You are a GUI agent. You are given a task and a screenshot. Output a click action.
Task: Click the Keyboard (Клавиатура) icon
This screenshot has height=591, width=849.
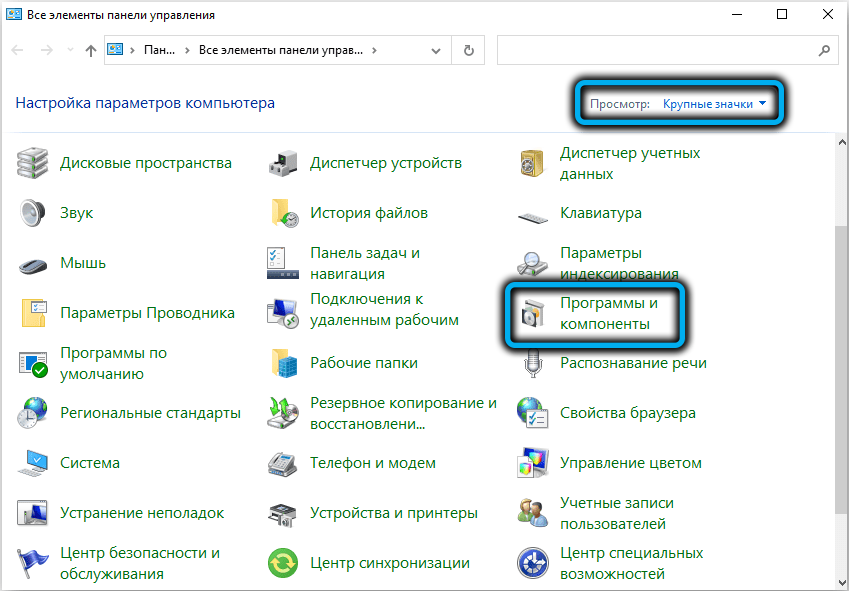point(533,216)
